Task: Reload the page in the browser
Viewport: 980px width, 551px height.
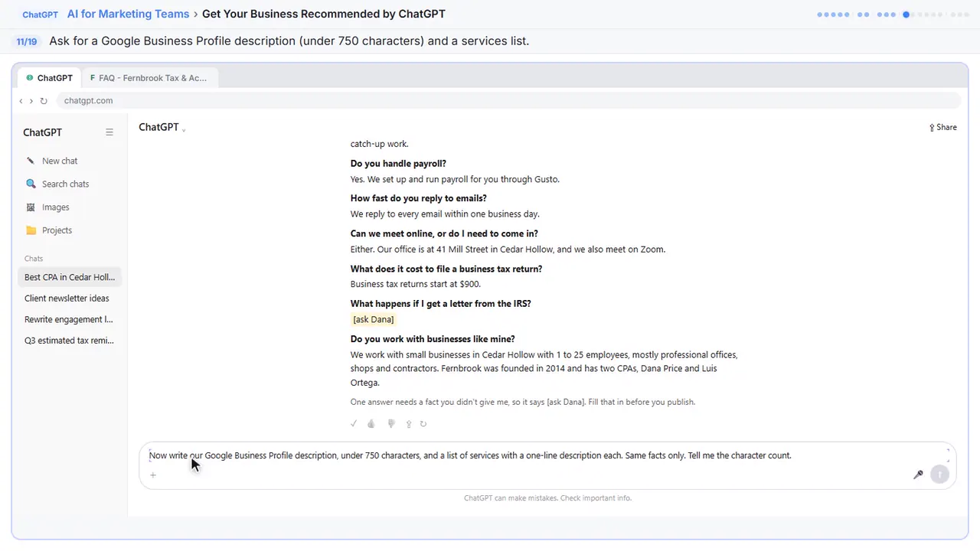Action: (44, 101)
